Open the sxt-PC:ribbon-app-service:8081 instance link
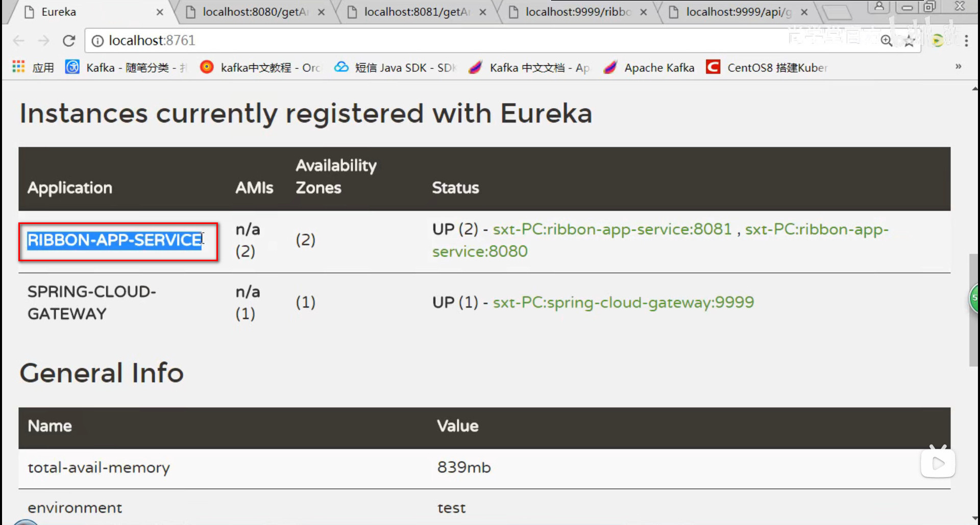The image size is (980, 525). [x=612, y=230]
